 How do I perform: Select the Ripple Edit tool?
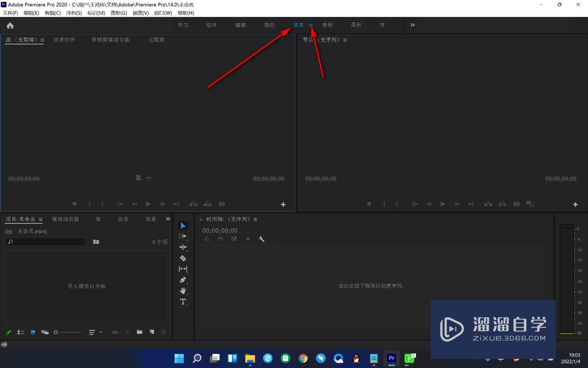(x=183, y=247)
